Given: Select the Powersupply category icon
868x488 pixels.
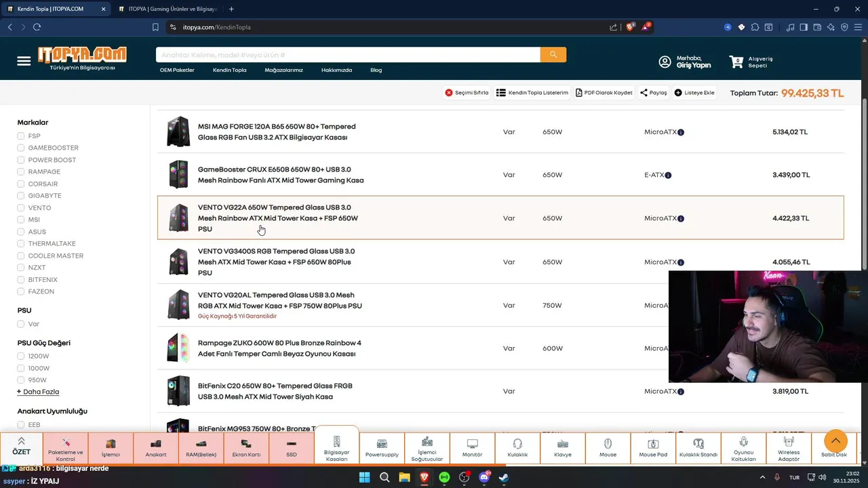Looking at the screenshot, I should (x=382, y=447).
